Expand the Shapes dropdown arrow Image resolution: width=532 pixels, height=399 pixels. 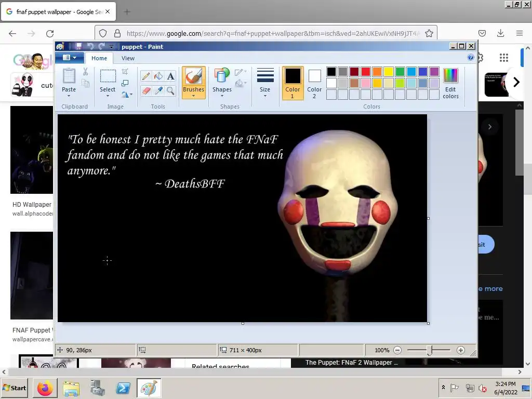pyautogui.click(x=222, y=96)
